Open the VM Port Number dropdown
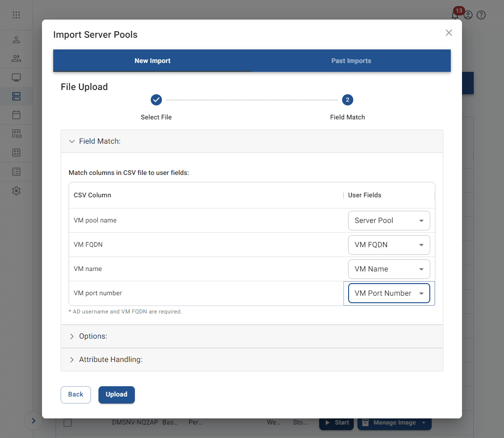Viewport: 504px width, 438px height. pos(389,293)
